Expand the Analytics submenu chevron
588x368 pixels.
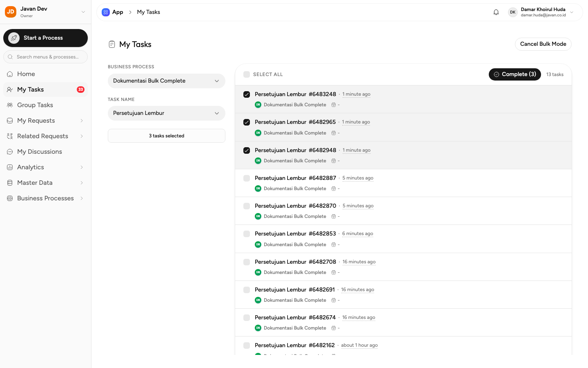pyautogui.click(x=82, y=167)
